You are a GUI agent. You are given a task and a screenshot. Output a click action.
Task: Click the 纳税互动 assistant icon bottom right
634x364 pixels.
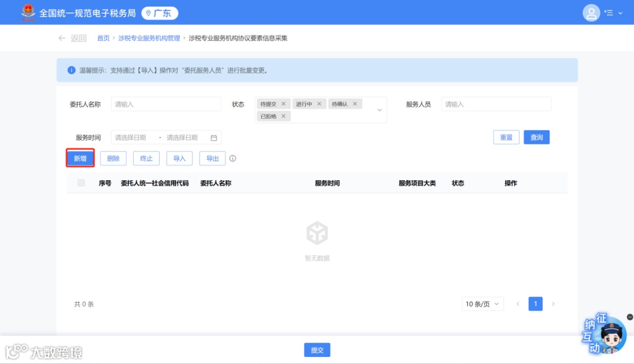(605, 335)
